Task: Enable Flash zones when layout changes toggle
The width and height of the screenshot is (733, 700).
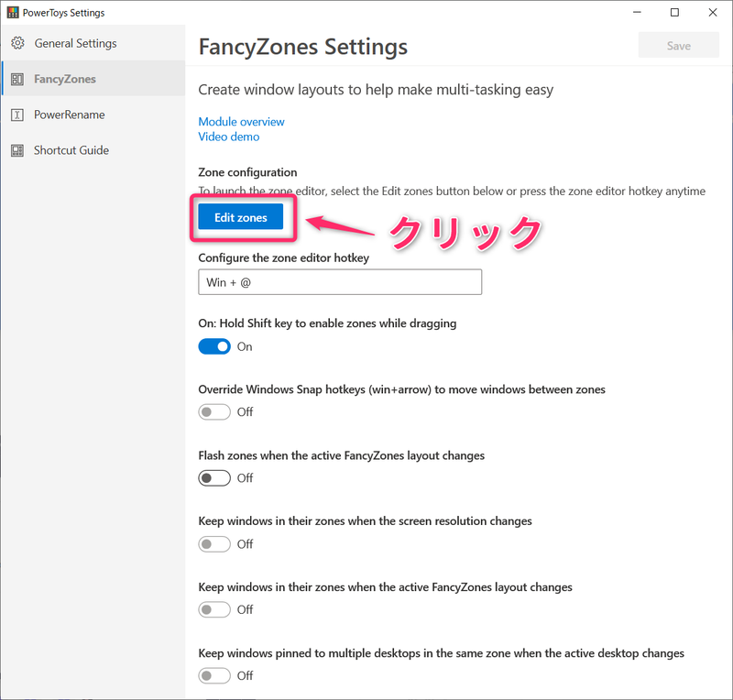Action: [214, 478]
